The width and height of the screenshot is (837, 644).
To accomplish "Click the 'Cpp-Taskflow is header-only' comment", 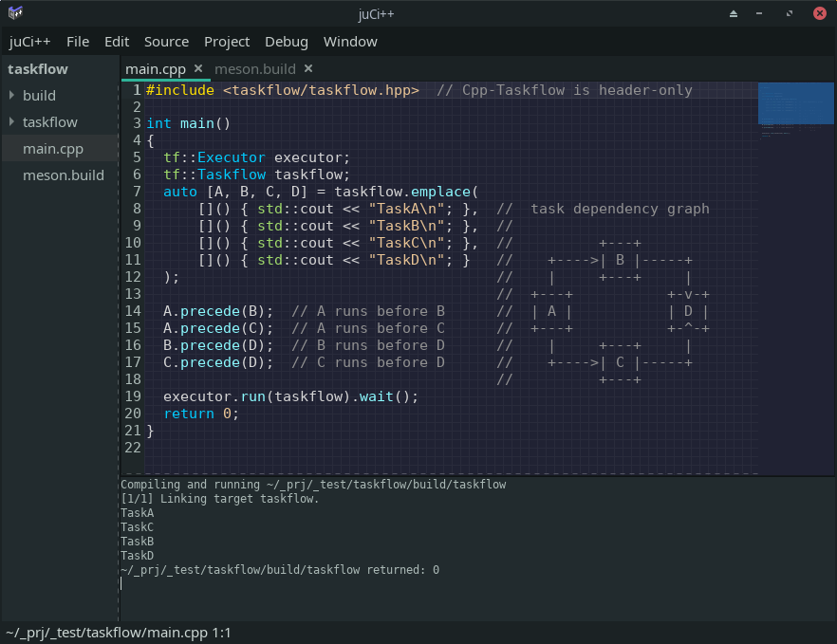I will click(x=565, y=90).
